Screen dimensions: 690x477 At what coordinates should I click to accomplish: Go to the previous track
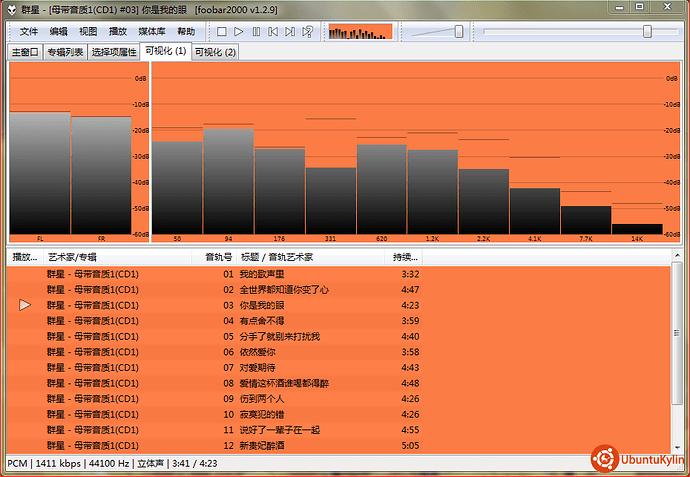(x=273, y=32)
